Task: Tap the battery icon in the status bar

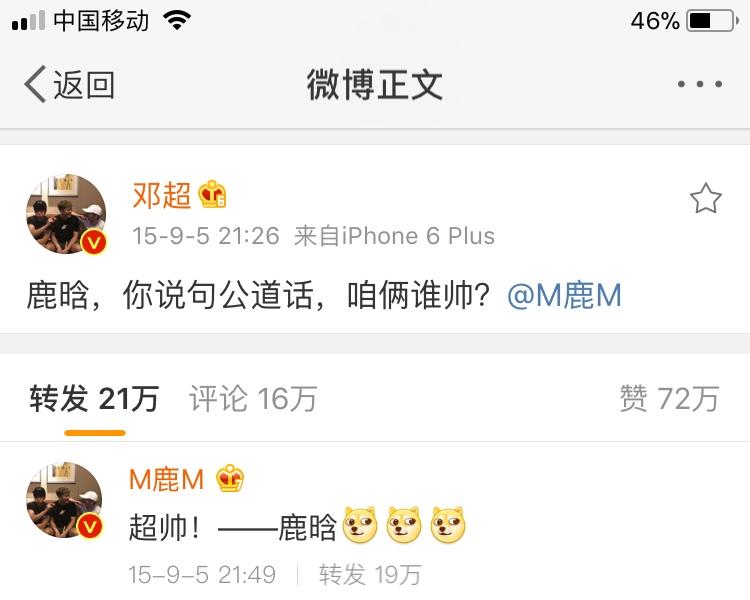Action: [x=713, y=21]
